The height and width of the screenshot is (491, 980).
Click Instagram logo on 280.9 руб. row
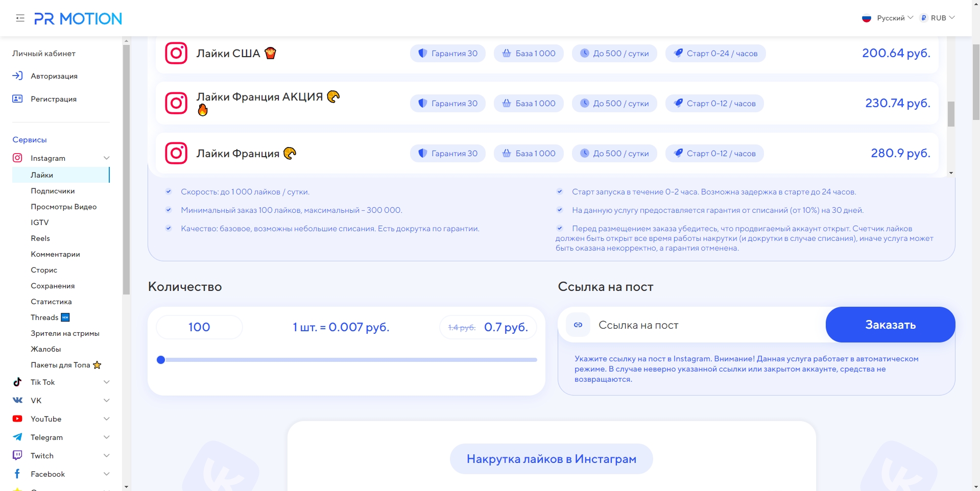(176, 153)
